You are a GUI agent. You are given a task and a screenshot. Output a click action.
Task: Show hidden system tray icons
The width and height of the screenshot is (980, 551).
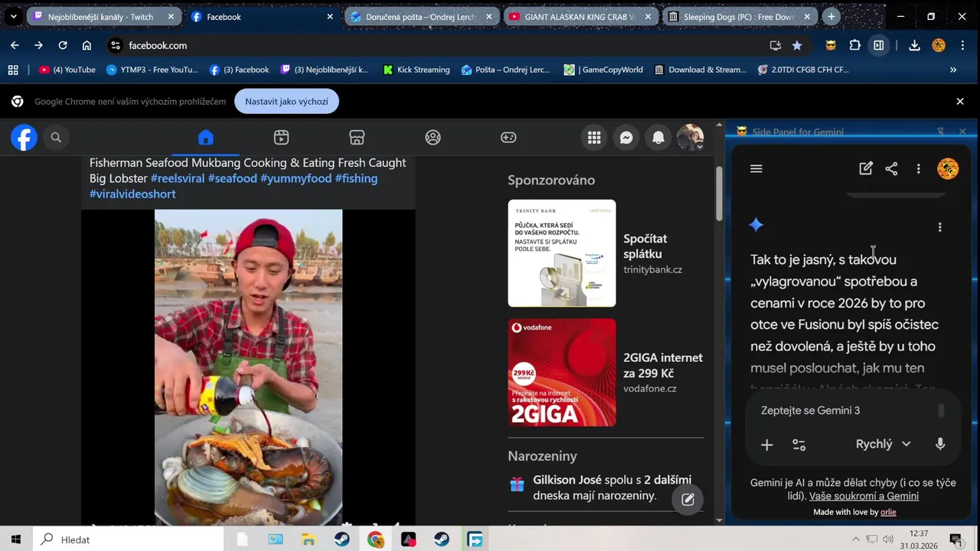coord(856,540)
